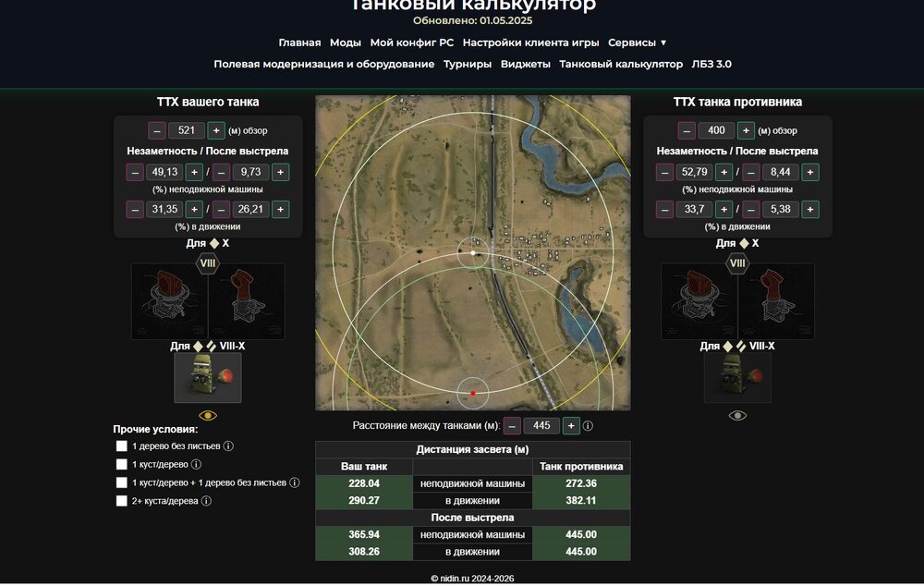Viewport: 924px width, 586px height.
Task: Decrease your tank's view range with minus
Action: click(x=157, y=130)
